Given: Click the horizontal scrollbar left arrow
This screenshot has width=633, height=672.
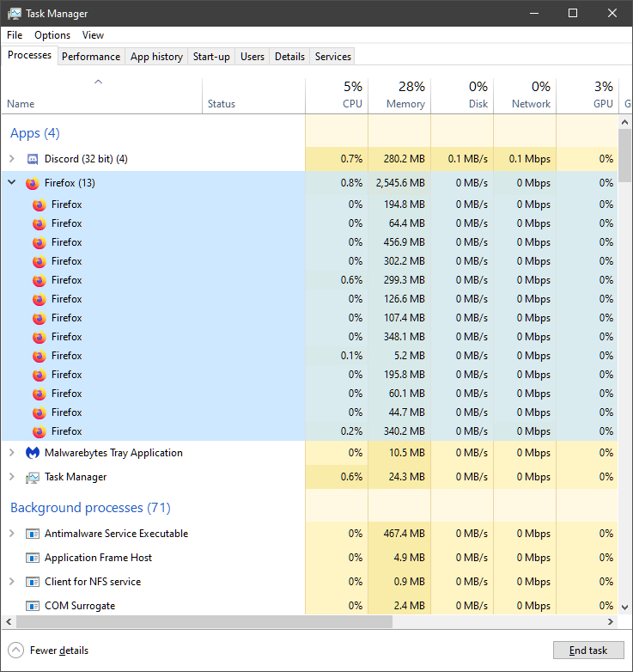Looking at the screenshot, I should coord(9,621).
